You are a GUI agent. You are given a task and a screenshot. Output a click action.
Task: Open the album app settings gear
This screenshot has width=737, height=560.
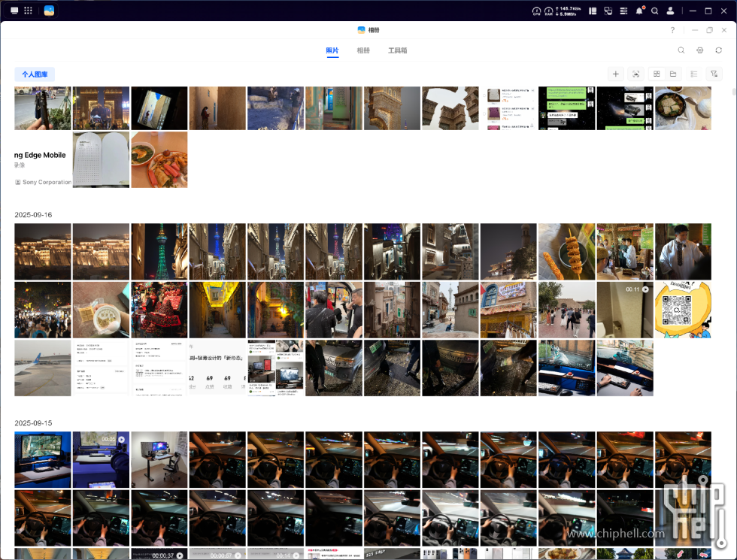(700, 50)
